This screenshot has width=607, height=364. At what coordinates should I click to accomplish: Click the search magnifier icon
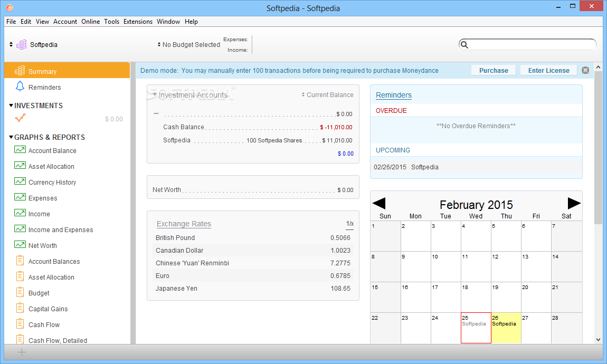[x=464, y=45]
